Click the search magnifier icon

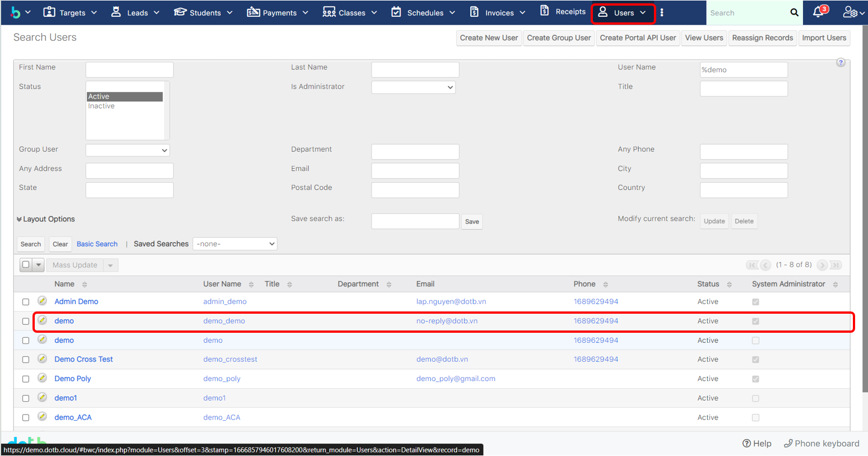794,12
